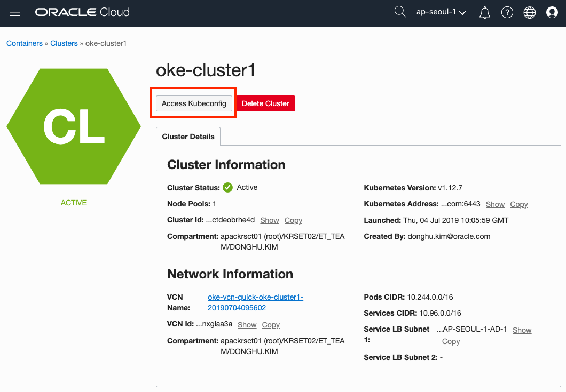Image resolution: width=566 pixels, height=392 pixels.
Task: Click the Services CIDR 10.96.0.0/16 value
Action: coord(441,313)
